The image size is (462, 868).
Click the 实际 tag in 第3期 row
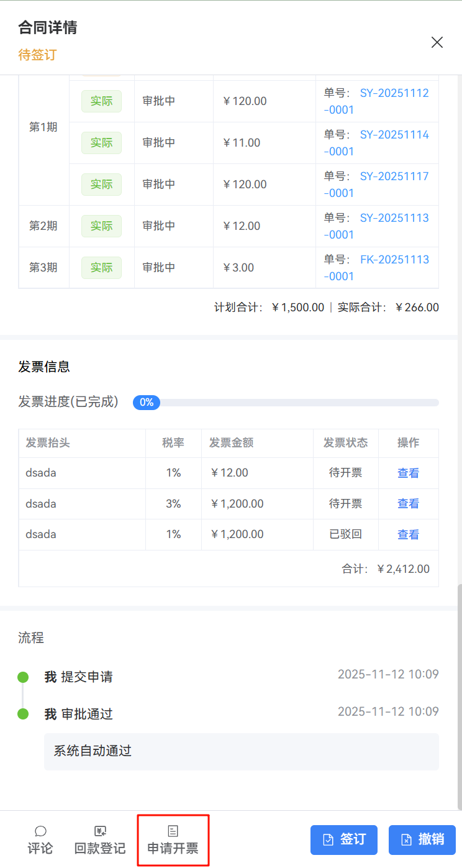(x=101, y=268)
